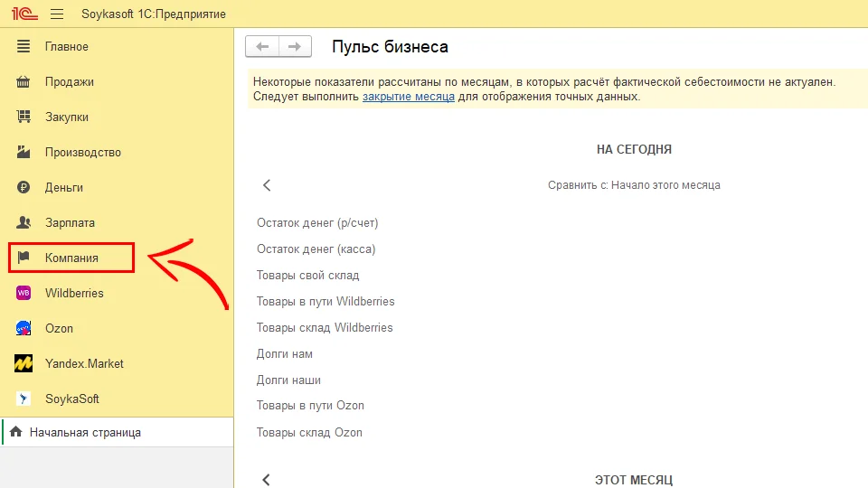Image resolution: width=868 pixels, height=488 pixels.
Task: Collapse the НА СЕГОДНЯ section chevron
Action: click(267, 185)
